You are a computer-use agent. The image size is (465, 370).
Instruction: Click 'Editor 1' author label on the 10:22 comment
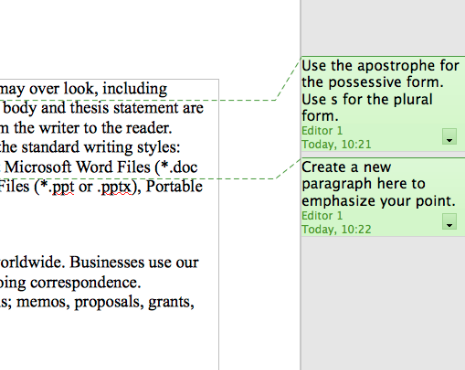point(322,216)
